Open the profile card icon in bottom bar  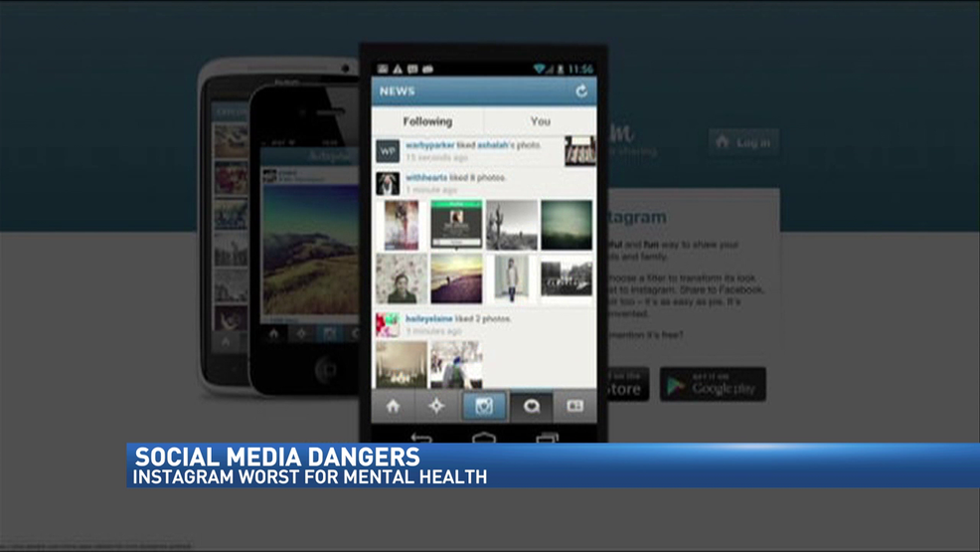coord(575,407)
